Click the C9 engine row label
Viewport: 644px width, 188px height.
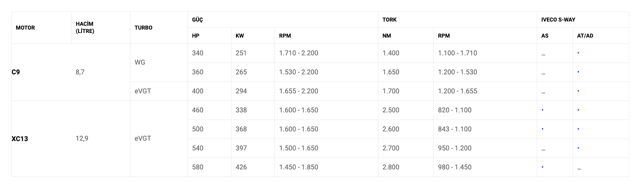(x=16, y=72)
